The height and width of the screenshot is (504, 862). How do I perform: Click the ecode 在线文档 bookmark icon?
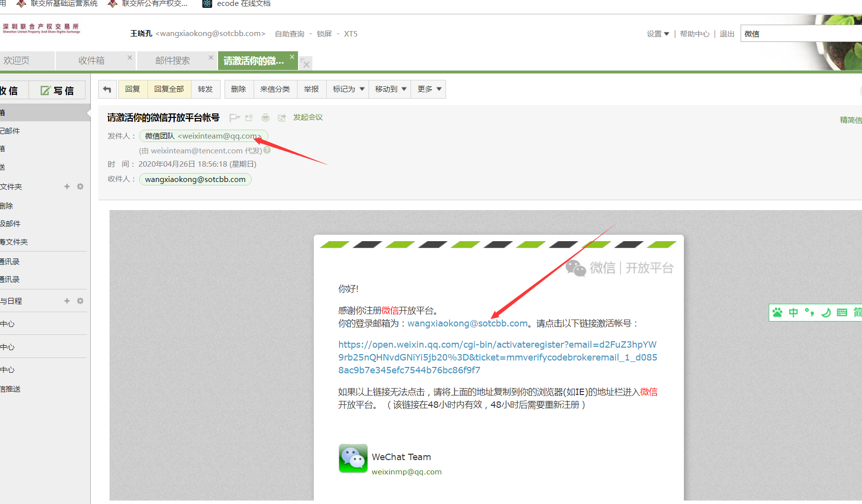coord(207,3)
